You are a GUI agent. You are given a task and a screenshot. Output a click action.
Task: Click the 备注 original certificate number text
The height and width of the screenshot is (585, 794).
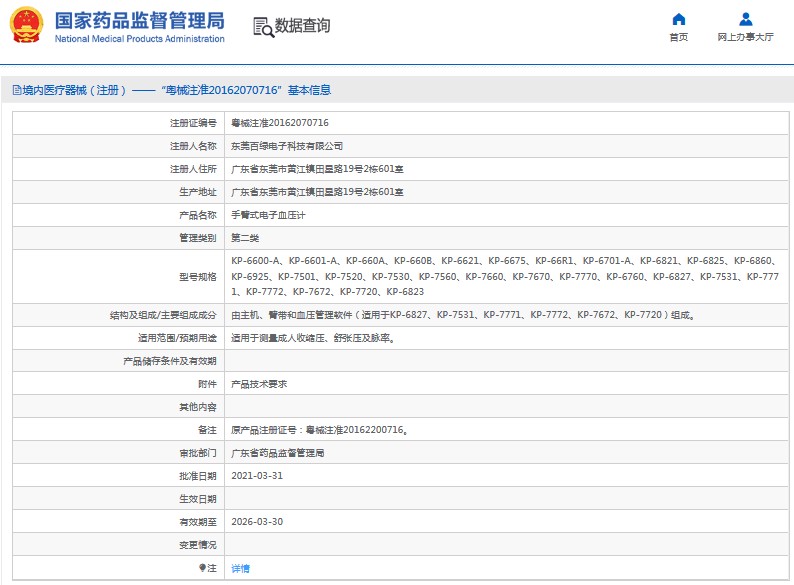320,430
